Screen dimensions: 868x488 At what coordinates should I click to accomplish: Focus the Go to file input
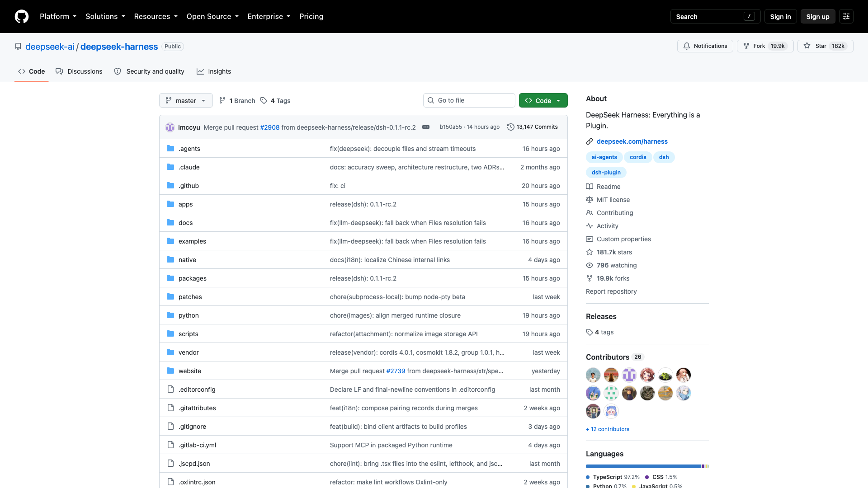(x=469, y=100)
